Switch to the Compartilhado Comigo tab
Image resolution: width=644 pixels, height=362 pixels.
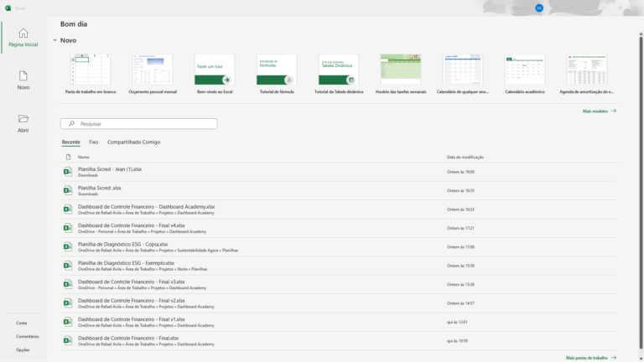(x=133, y=142)
